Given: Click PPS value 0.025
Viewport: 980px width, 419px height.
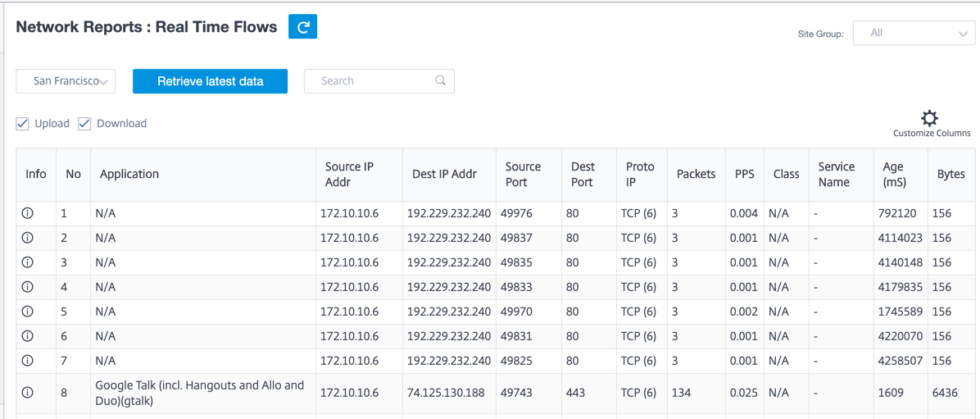Looking at the screenshot, I should pos(744,393).
